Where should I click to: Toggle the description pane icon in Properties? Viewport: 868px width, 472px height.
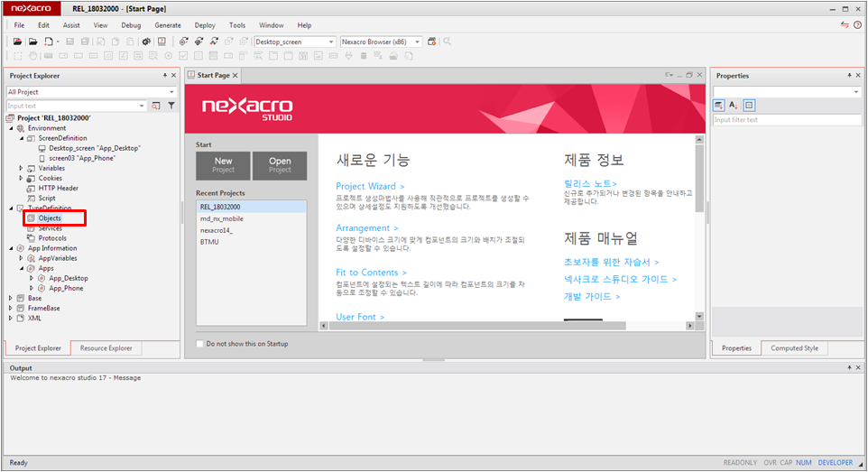[x=749, y=106]
